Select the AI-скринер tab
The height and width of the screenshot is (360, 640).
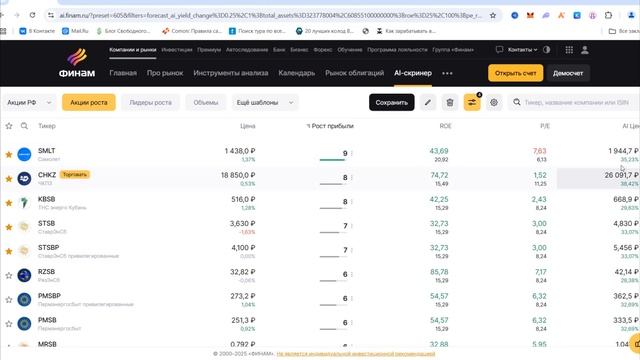click(x=413, y=73)
